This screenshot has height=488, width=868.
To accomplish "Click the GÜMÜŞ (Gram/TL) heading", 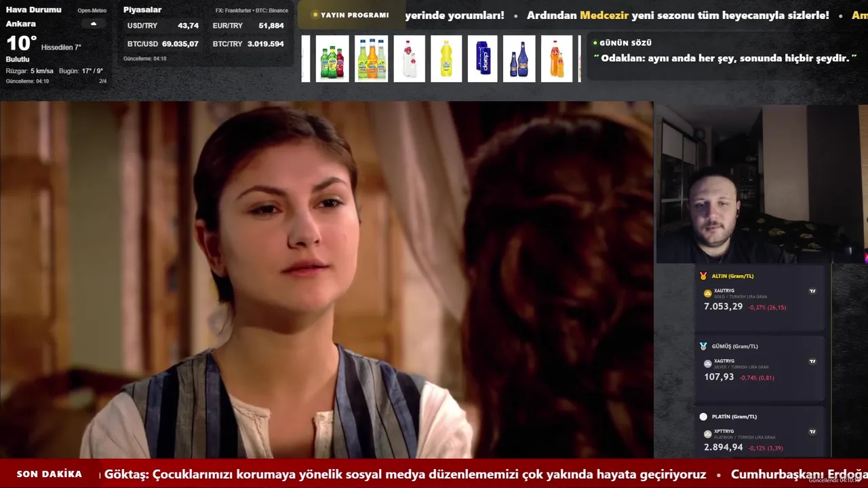I will [735, 346].
